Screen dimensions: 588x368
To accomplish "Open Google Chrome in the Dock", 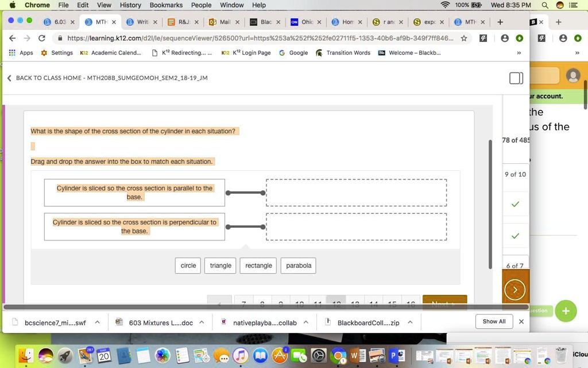I will pos(338,355).
